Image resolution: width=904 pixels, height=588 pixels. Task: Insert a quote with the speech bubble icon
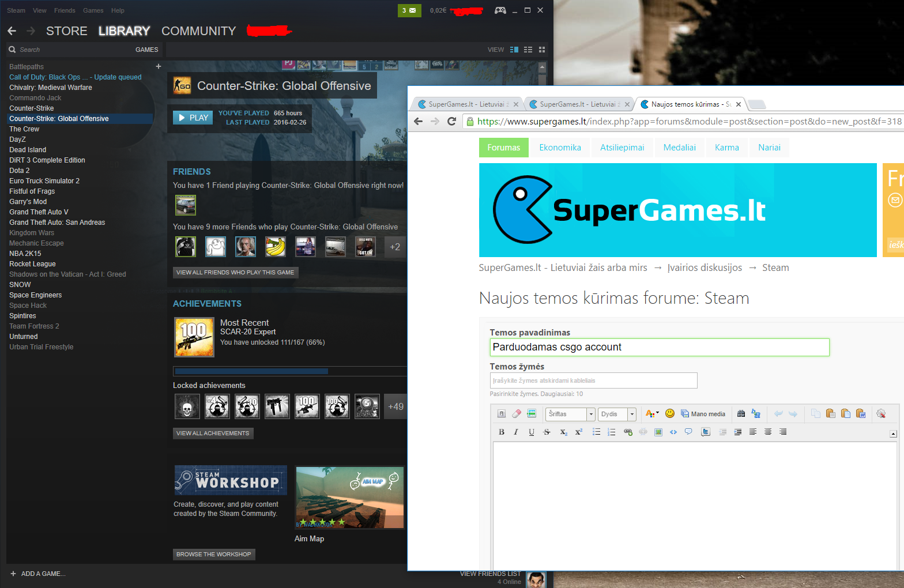688,432
